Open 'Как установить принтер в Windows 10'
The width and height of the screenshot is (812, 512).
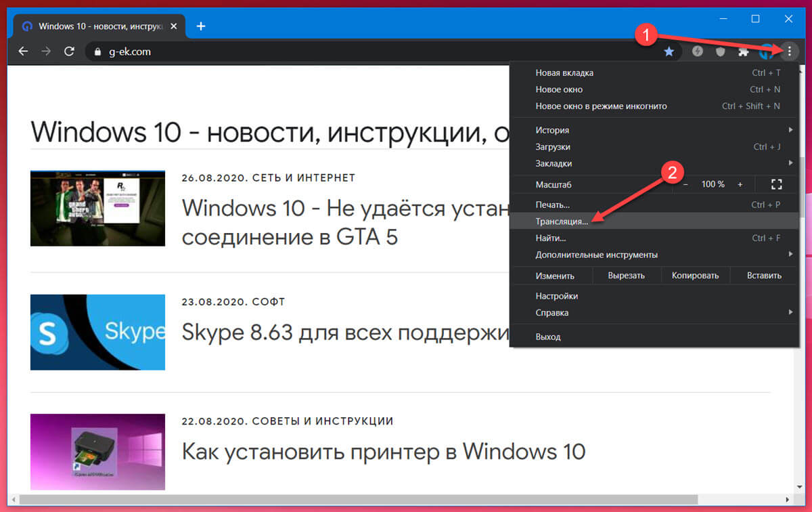pyautogui.click(x=384, y=451)
